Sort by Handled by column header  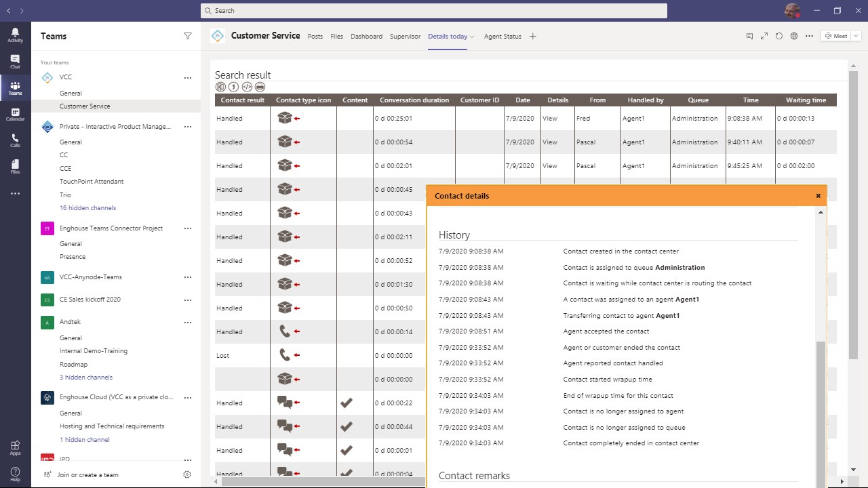(646, 100)
